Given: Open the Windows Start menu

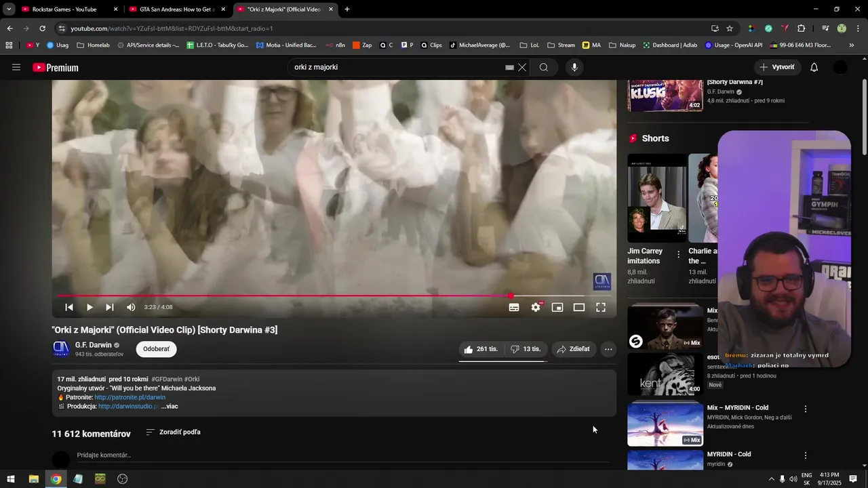Looking at the screenshot, I should (x=11, y=479).
